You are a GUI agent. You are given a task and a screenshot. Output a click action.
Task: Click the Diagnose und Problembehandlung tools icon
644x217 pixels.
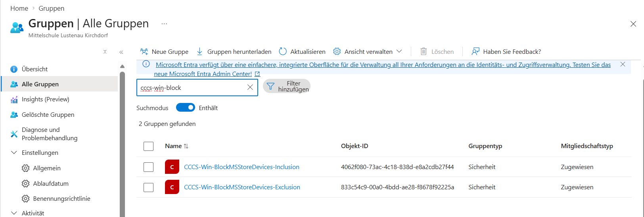point(14,134)
